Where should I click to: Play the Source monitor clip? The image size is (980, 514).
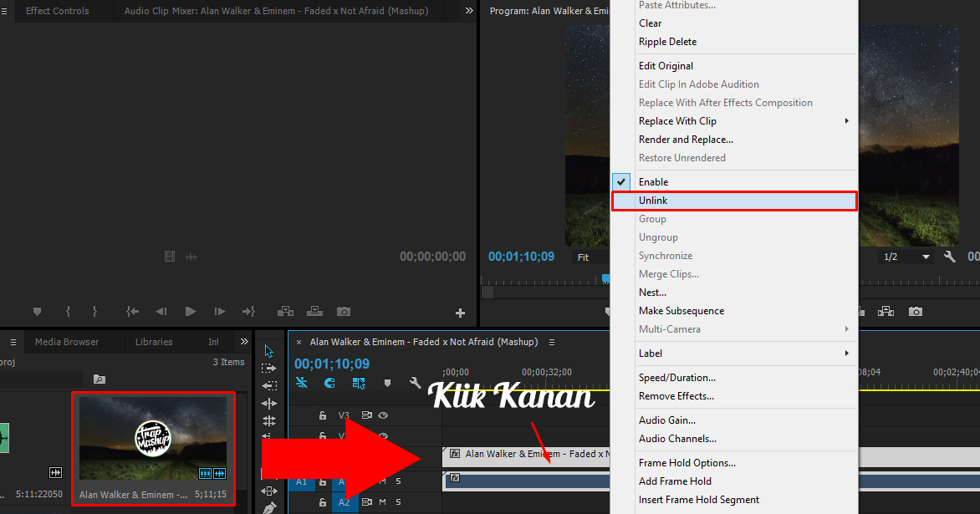(x=191, y=311)
